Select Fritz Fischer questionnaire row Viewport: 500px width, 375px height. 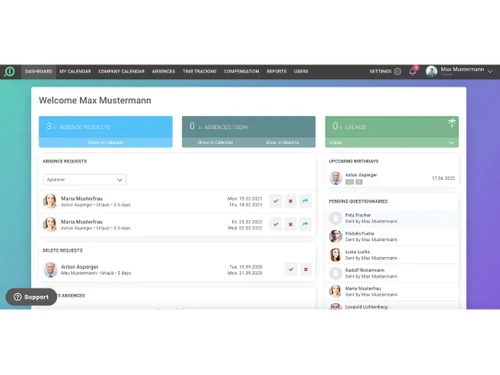[392, 218]
